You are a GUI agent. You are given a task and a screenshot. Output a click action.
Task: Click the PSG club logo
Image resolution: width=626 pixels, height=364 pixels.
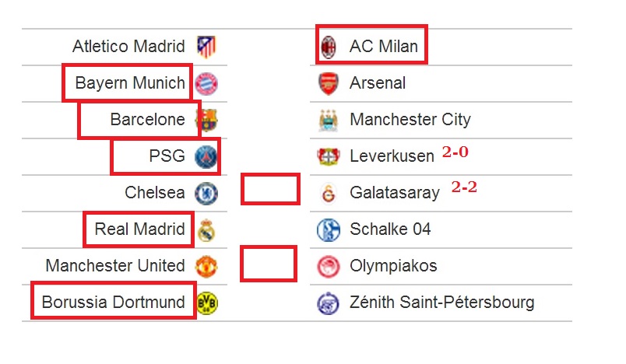click(x=206, y=156)
